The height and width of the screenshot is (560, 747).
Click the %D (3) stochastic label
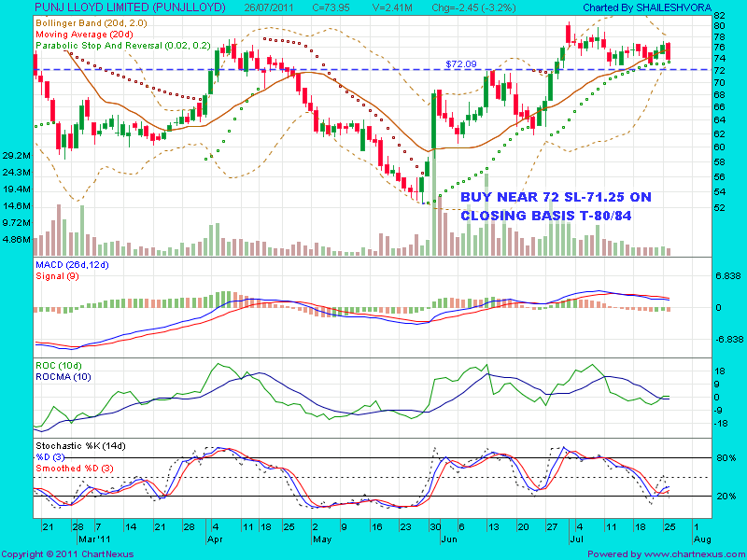click(x=49, y=457)
